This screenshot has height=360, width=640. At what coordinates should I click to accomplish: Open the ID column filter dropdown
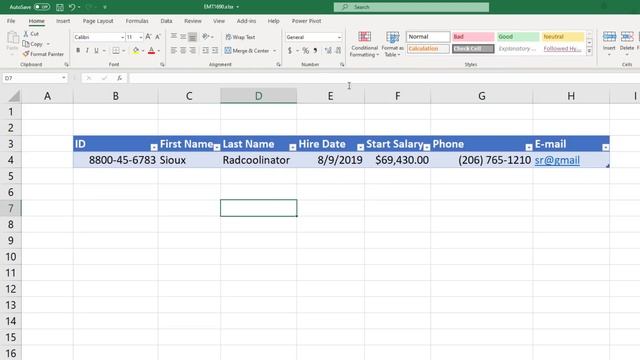pos(154,147)
